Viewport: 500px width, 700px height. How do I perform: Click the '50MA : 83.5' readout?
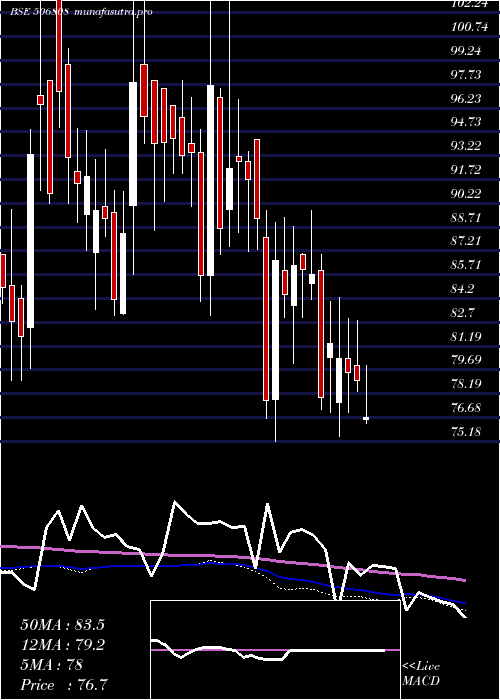(63, 625)
